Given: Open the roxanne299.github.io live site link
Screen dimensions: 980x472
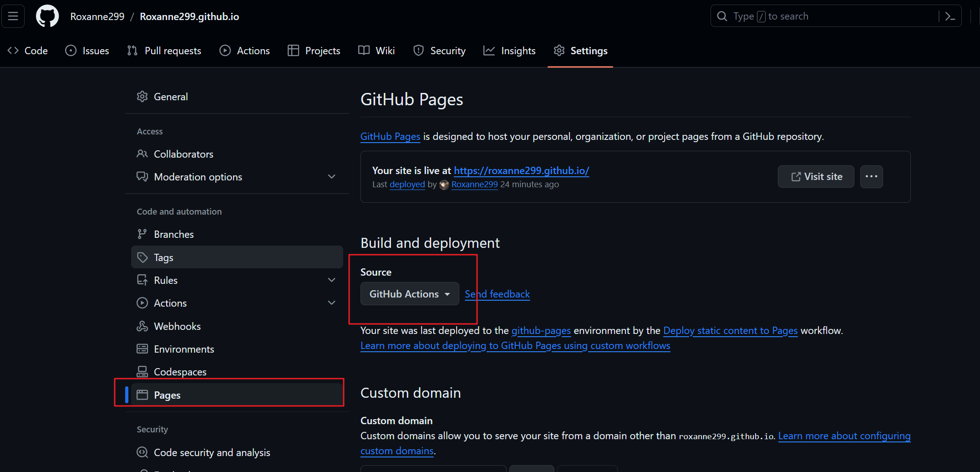Looking at the screenshot, I should click(x=522, y=170).
